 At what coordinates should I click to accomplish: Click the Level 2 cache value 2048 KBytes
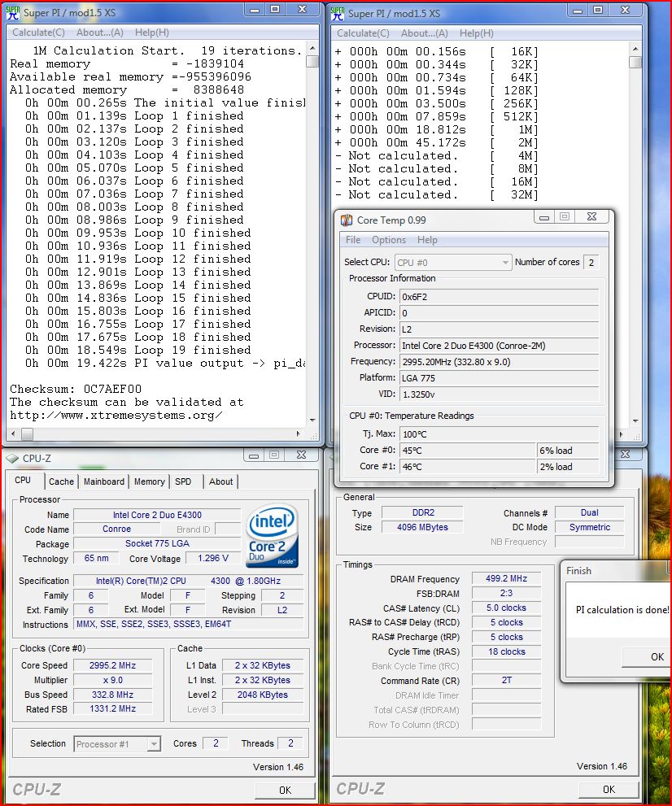263,695
